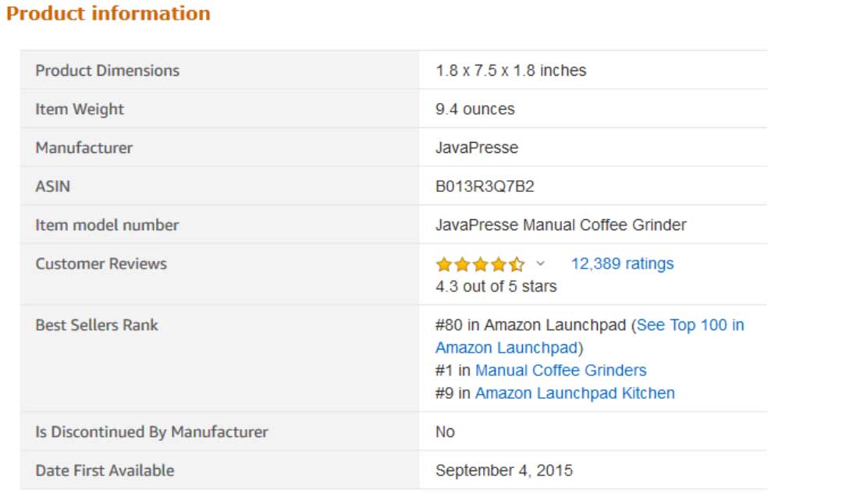The height and width of the screenshot is (504, 853).
Task: Select the ASIN value B013R3Q7B2
Action: tap(485, 186)
